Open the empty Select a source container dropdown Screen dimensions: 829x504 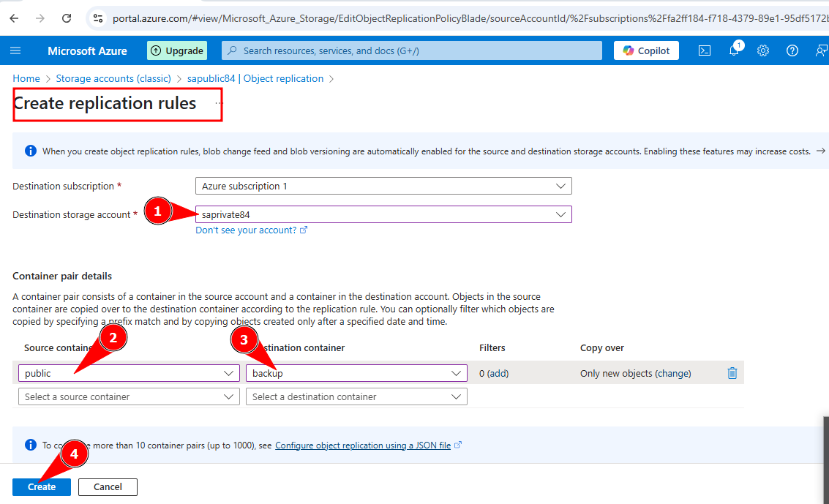pos(129,396)
